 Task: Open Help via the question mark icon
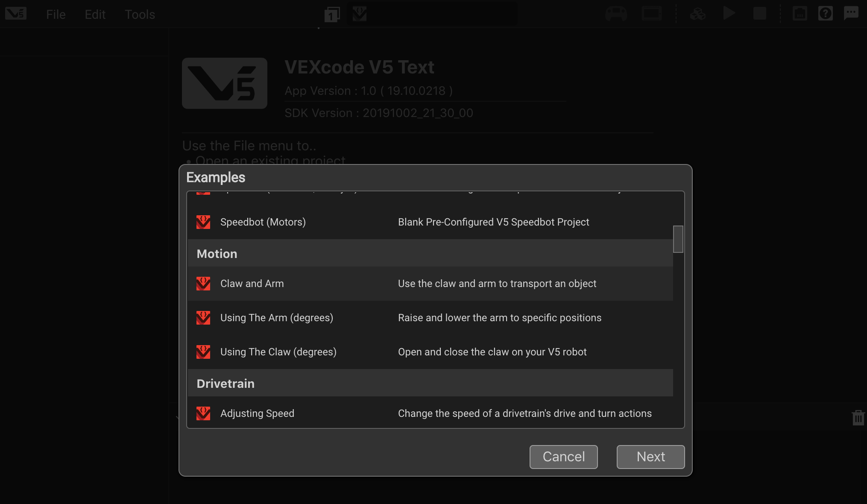tap(826, 13)
